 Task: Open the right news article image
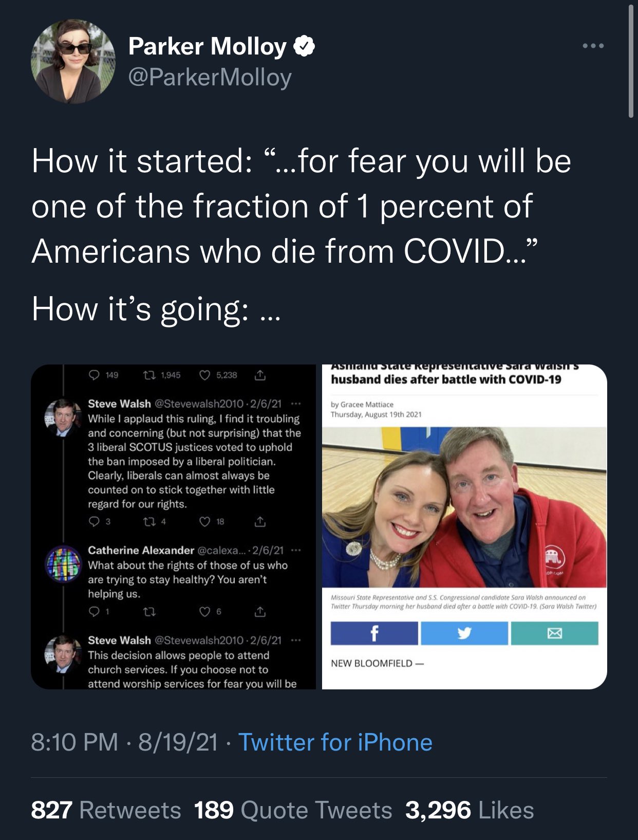pyautogui.click(x=464, y=526)
